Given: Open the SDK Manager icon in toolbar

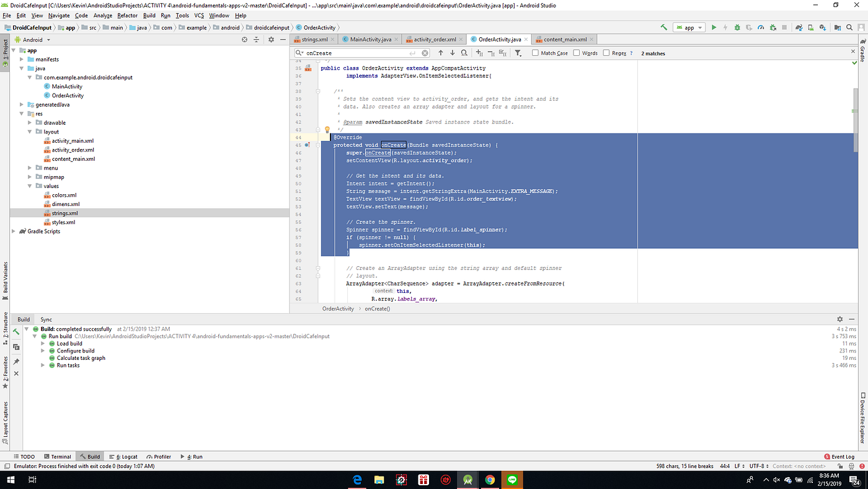Looking at the screenshot, I should (823, 27).
